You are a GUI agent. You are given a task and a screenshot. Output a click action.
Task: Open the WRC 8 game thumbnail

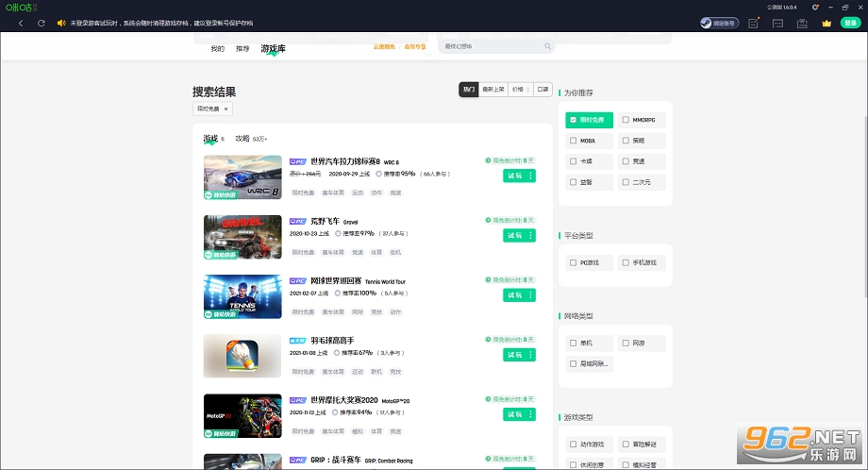[x=242, y=177]
